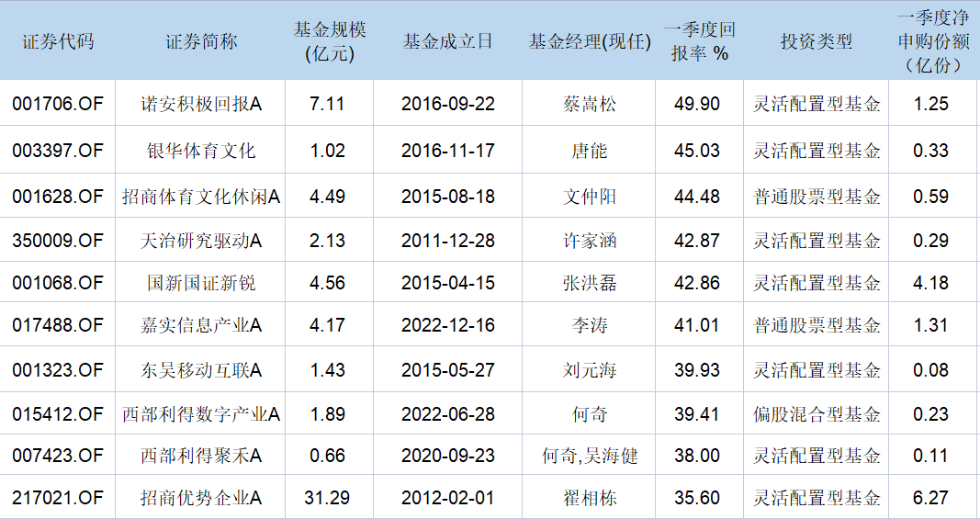Click the 投资类型 column header
This screenshot has width=980, height=519.
coord(817,41)
